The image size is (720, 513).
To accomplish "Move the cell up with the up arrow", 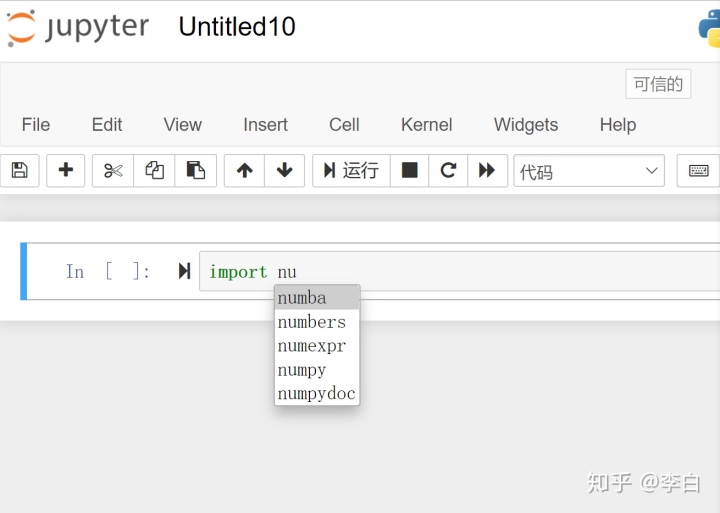I will [244, 170].
